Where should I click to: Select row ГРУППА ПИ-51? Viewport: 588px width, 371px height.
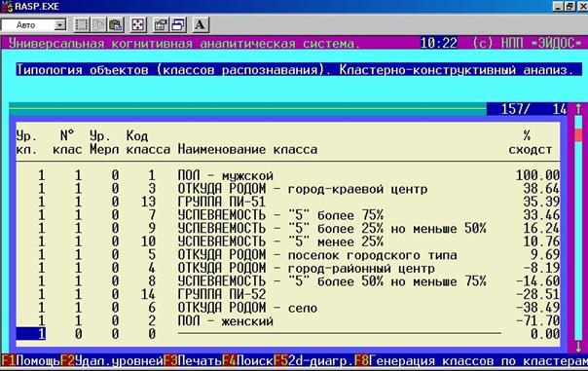[x=287, y=202]
